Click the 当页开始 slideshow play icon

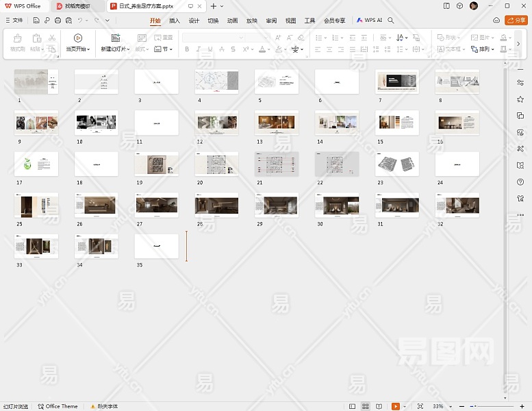[78, 38]
